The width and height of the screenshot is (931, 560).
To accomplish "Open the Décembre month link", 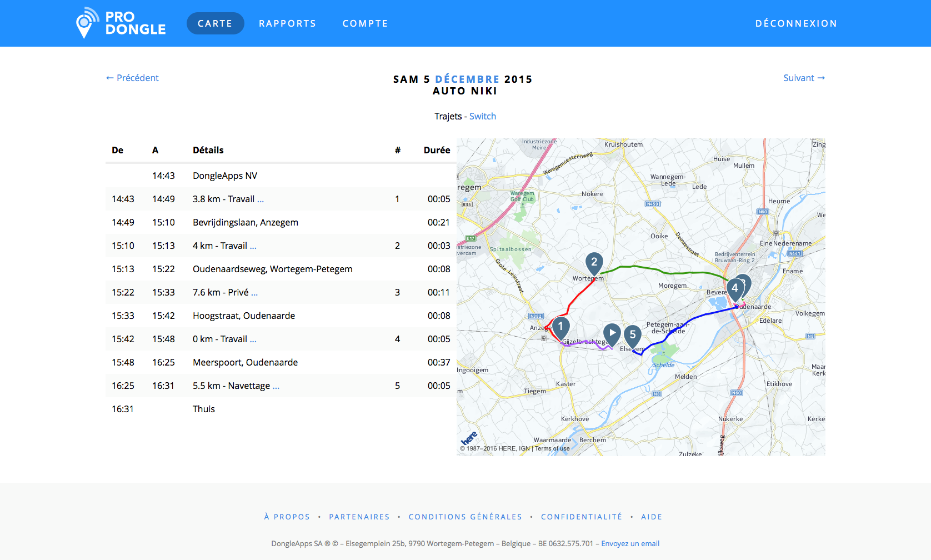I will click(x=467, y=79).
